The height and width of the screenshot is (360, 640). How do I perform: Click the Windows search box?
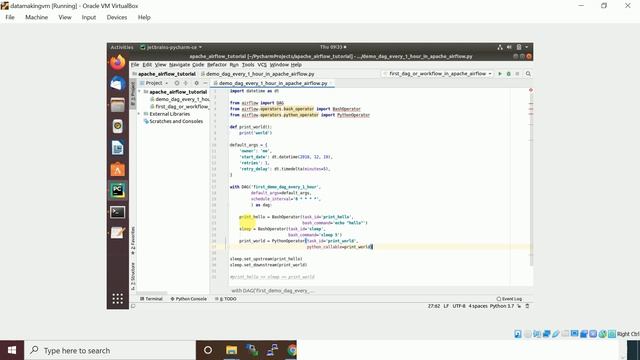[110, 350]
